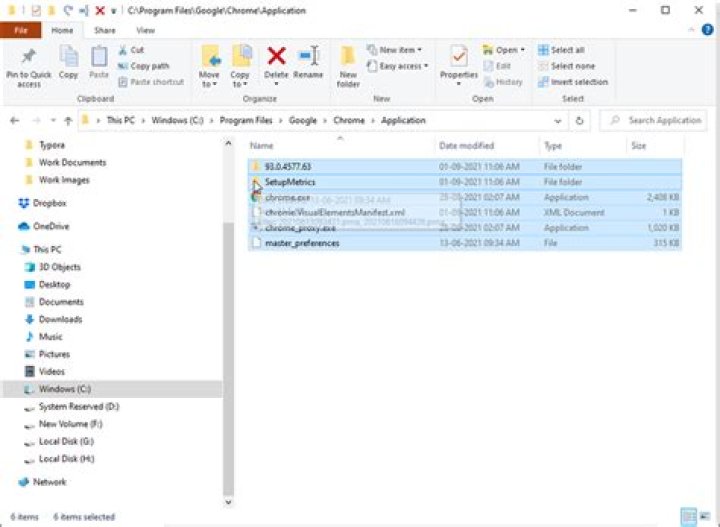Screen dimensions: 720x527
Task: Open the Easy access dropdown
Action: (398, 66)
